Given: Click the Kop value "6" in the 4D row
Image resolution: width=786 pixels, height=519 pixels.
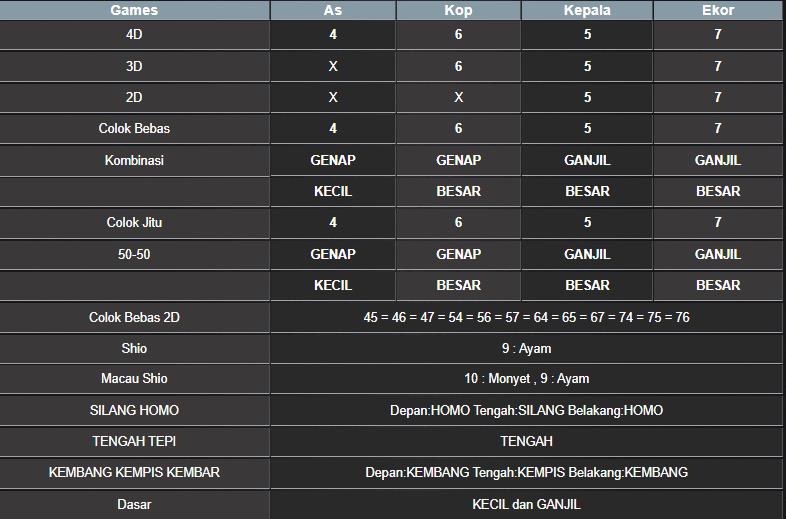Looking at the screenshot, I should coord(458,34).
